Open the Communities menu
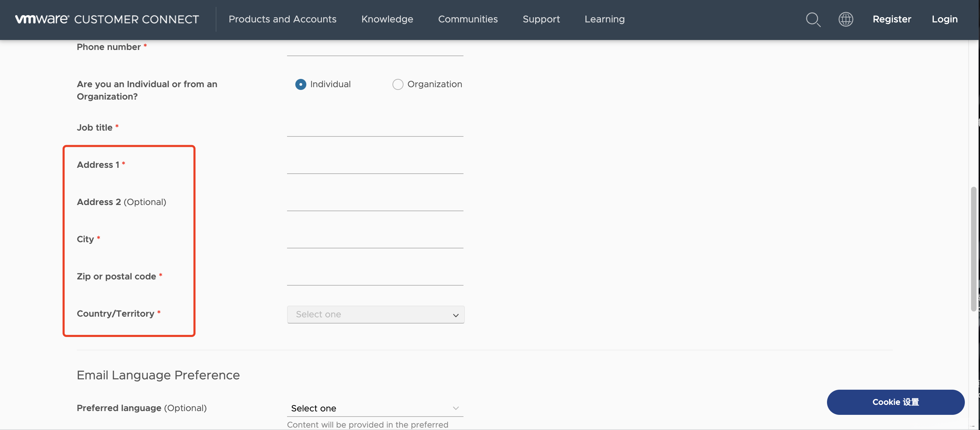Viewport: 980px width, 430px height. coord(468,19)
